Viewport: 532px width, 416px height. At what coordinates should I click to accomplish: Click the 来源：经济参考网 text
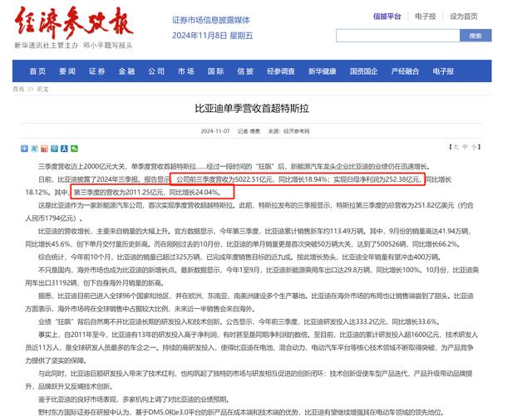tap(288, 131)
